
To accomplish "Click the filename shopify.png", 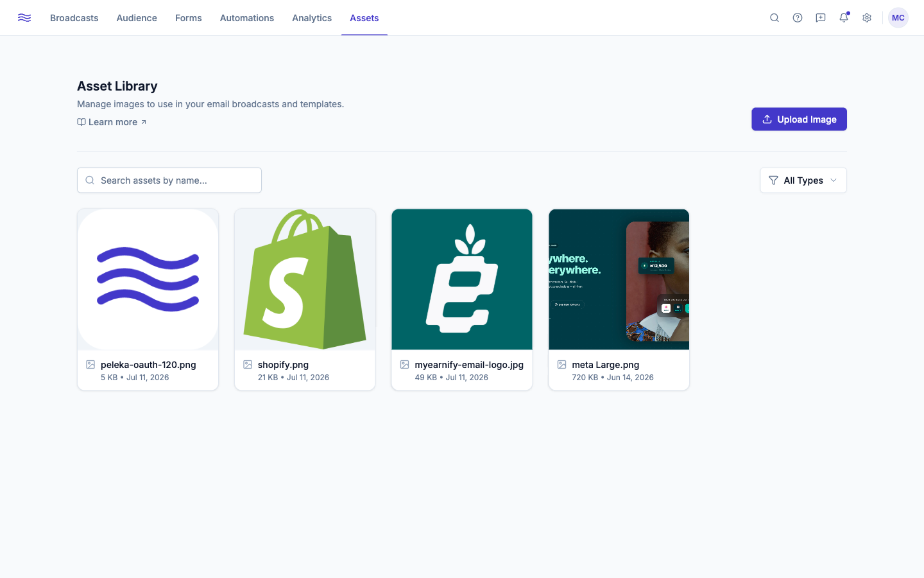I will coord(283,365).
